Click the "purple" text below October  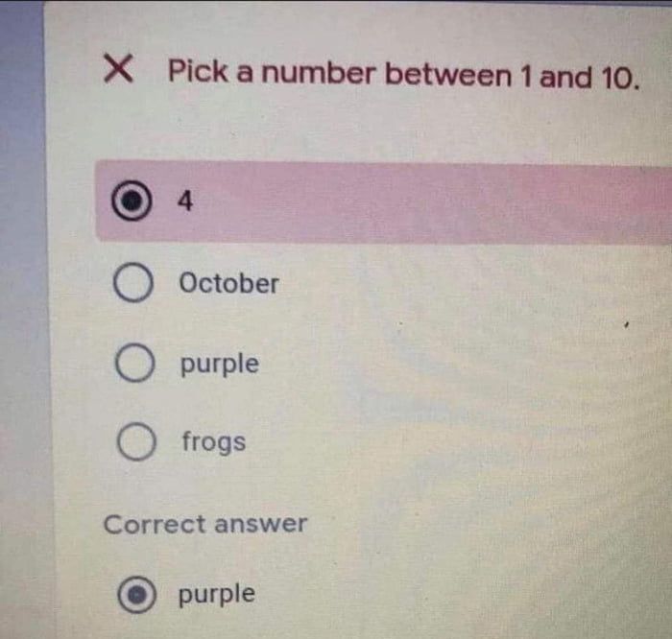click(x=219, y=365)
